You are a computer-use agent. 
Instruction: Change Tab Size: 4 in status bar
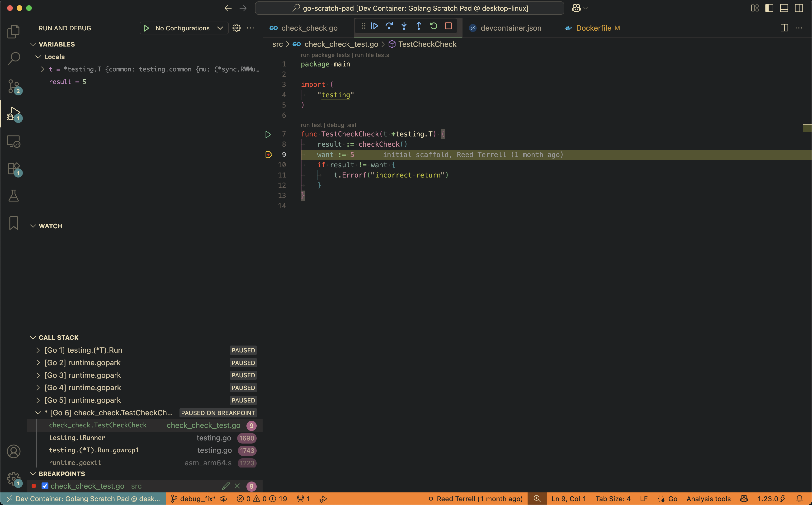click(x=613, y=499)
